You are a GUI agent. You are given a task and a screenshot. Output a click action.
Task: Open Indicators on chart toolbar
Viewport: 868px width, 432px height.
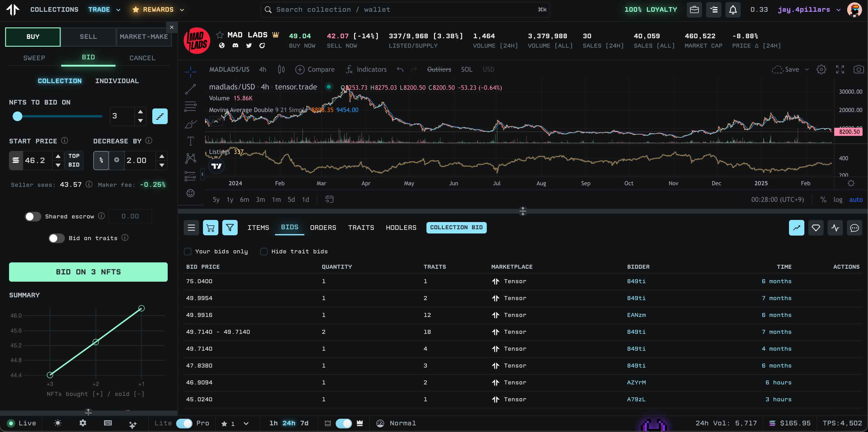coord(367,69)
